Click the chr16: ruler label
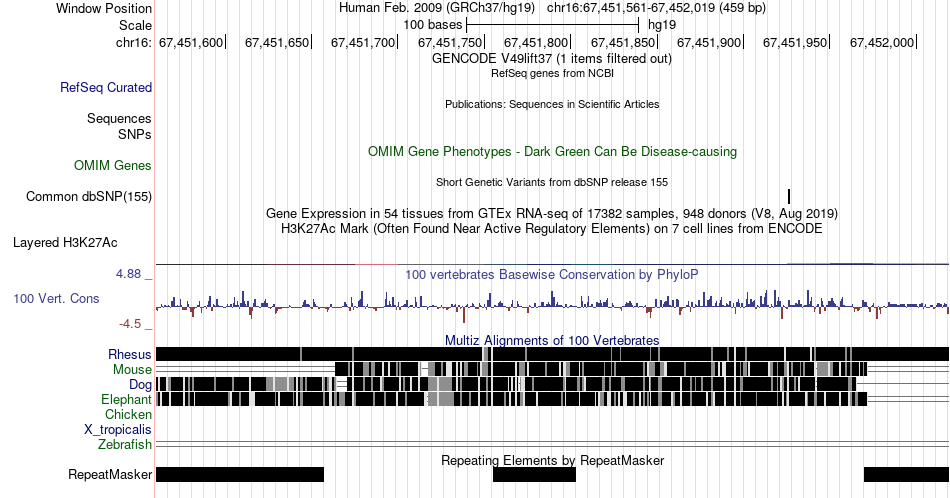 tap(134, 42)
